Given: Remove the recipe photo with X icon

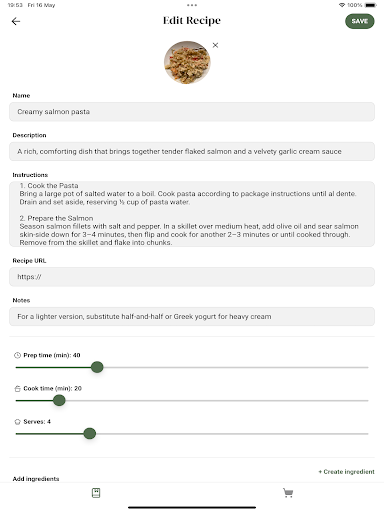Looking at the screenshot, I should (215, 45).
